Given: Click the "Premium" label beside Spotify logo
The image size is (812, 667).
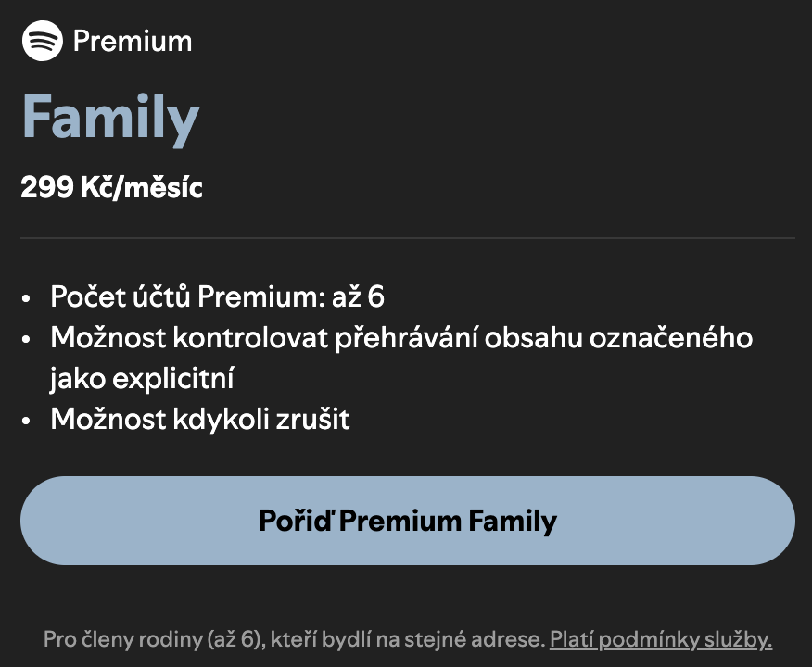Looking at the screenshot, I should pyautogui.click(x=132, y=42).
